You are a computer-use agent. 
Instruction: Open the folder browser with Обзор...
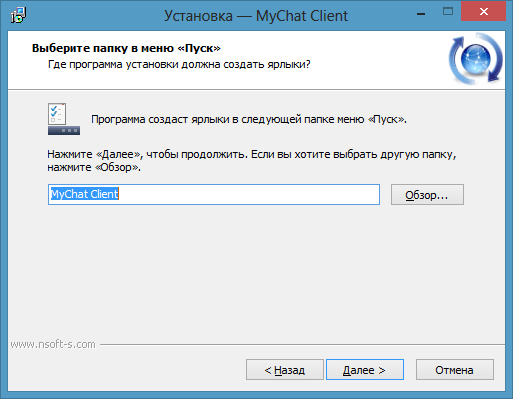(x=427, y=195)
